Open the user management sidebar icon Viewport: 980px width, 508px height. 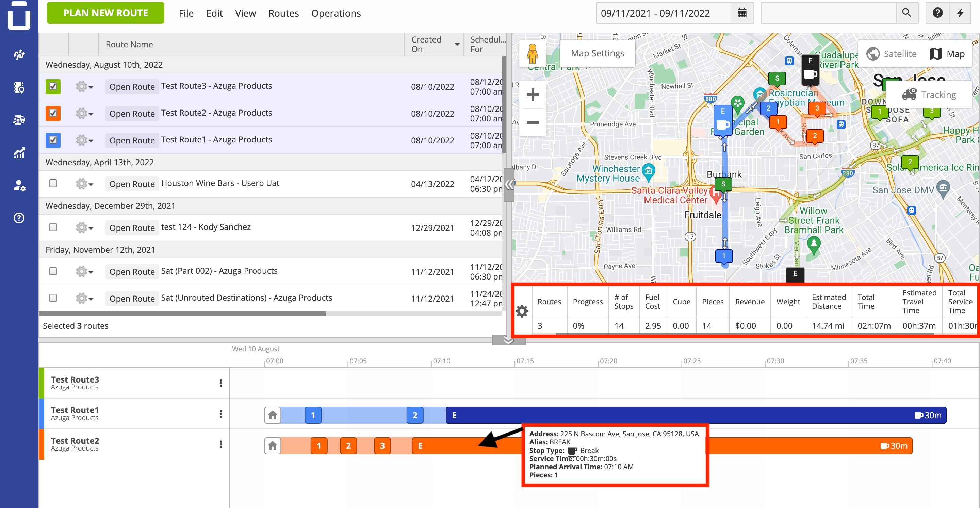click(19, 186)
